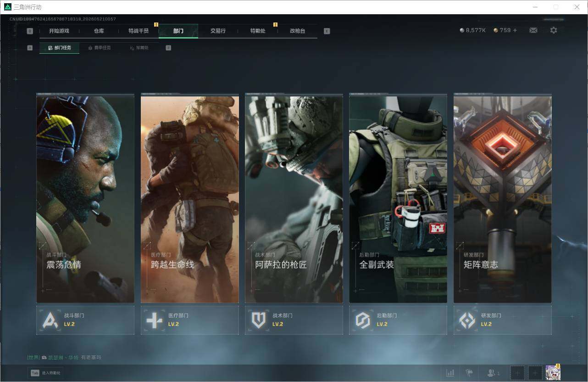Click the first empty squad slot plus
Image resolution: width=588 pixels, height=382 pixels.
[x=517, y=373]
